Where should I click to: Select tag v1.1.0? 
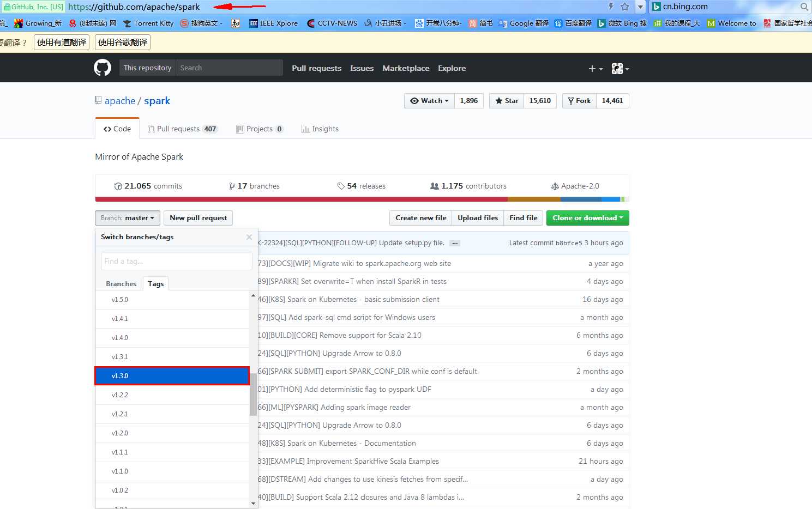point(172,471)
